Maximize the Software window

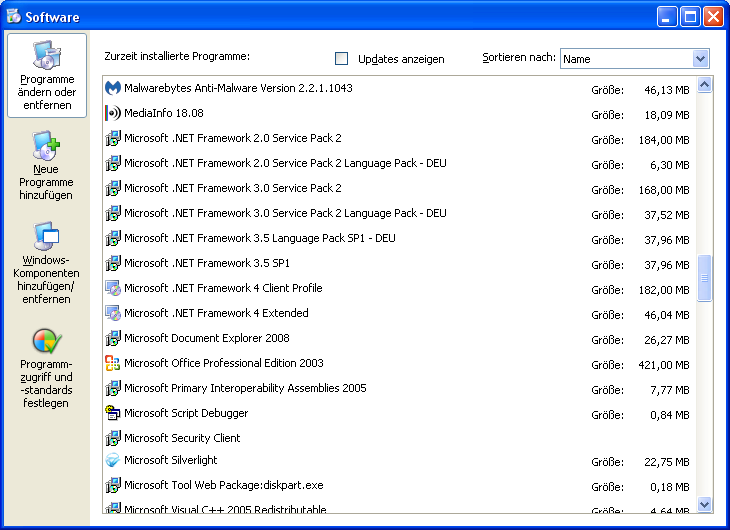690,17
